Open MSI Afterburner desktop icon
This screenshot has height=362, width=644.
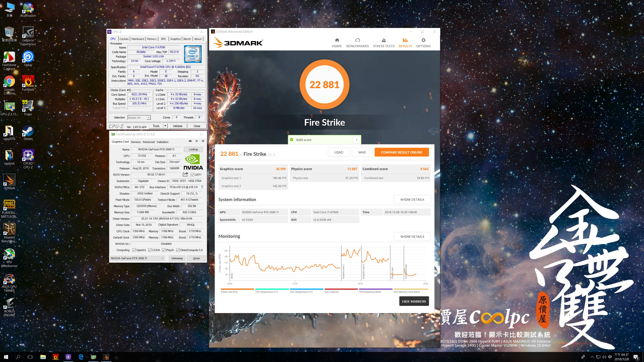coord(9,258)
